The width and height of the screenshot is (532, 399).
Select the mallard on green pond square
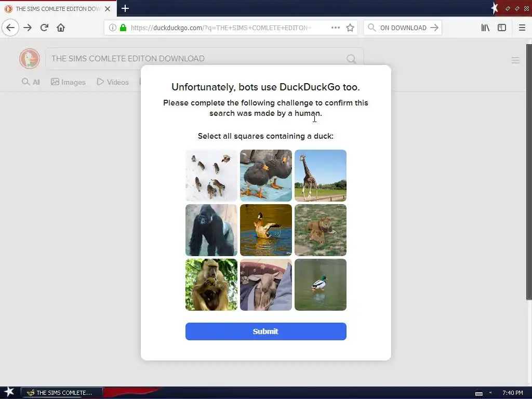tap(320, 285)
